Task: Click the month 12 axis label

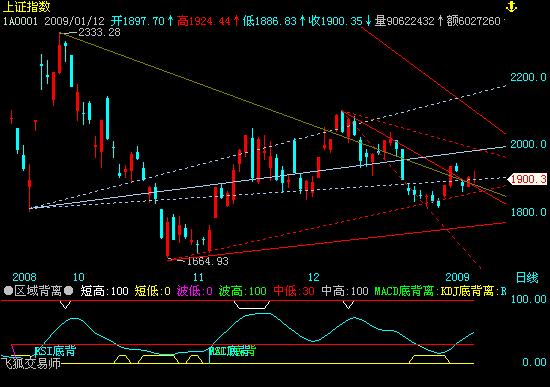Action: pos(314,277)
